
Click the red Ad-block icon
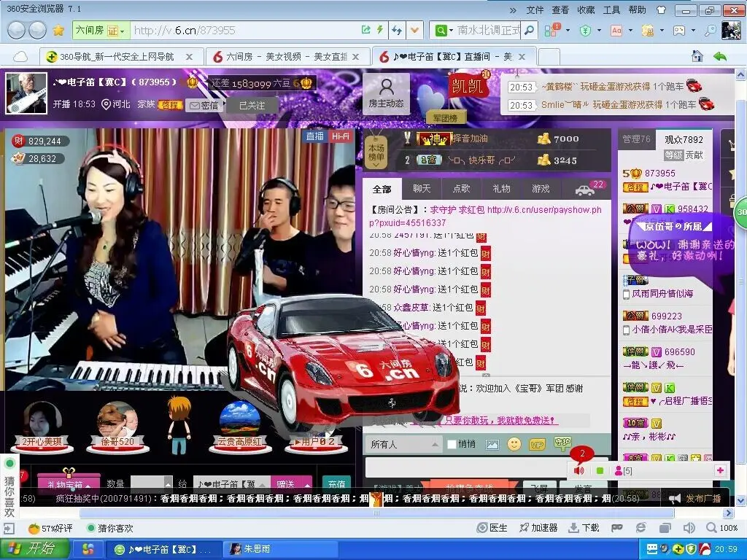point(616,31)
